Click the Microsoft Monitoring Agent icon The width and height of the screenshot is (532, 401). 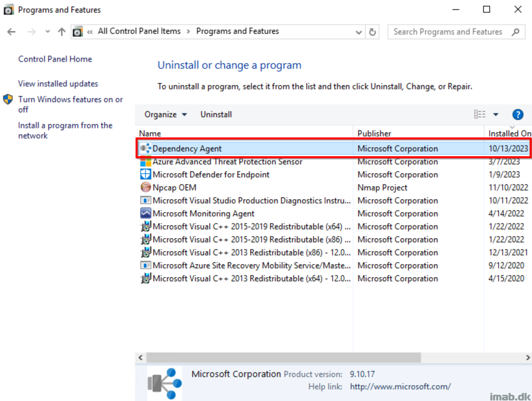pyautogui.click(x=146, y=213)
